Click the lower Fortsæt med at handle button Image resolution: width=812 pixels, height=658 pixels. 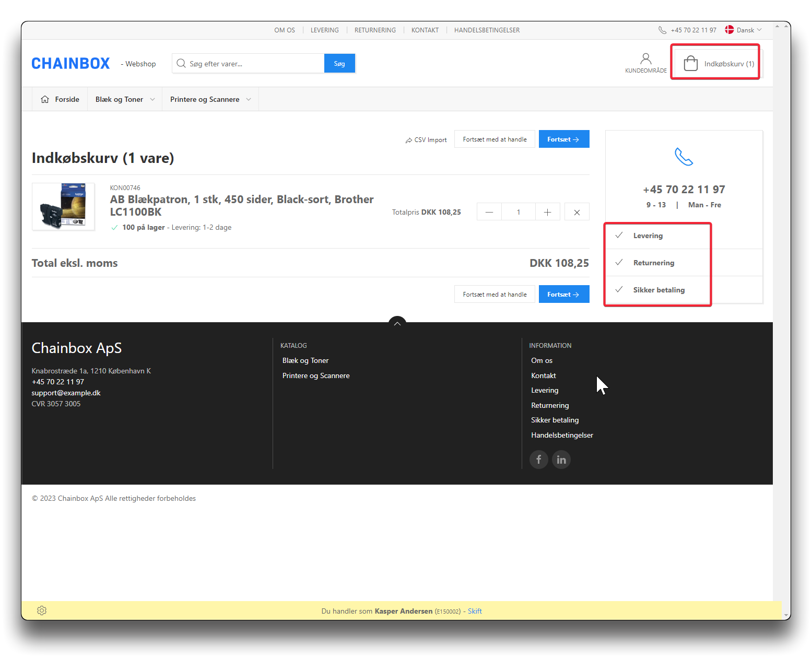coord(495,294)
